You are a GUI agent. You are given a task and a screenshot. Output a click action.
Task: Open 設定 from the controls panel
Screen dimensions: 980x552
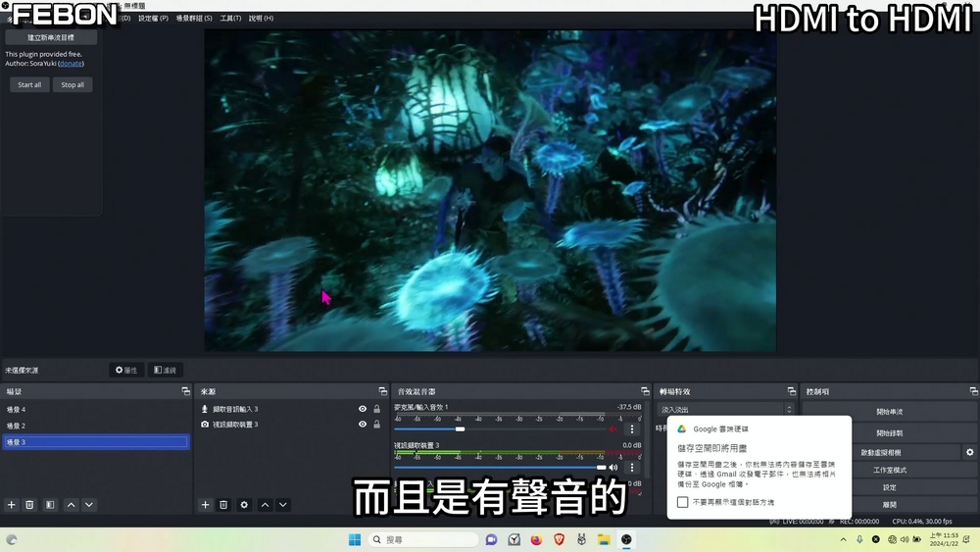[890, 487]
